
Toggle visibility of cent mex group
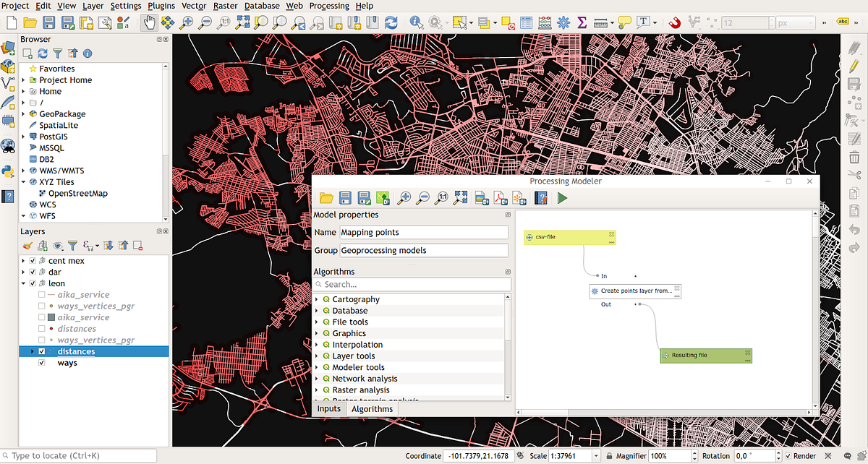point(33,261)
